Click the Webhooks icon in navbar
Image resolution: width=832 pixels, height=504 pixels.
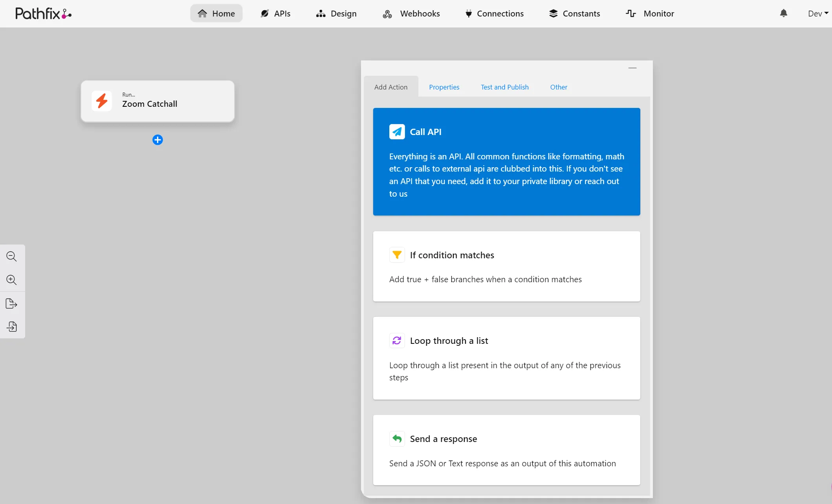point(387,14)
